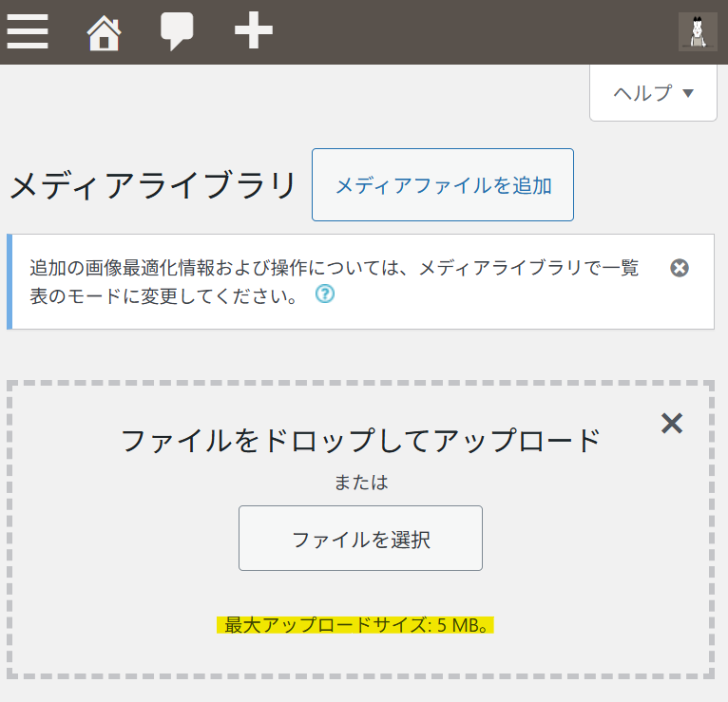Click the plus icon to add new

254,32
